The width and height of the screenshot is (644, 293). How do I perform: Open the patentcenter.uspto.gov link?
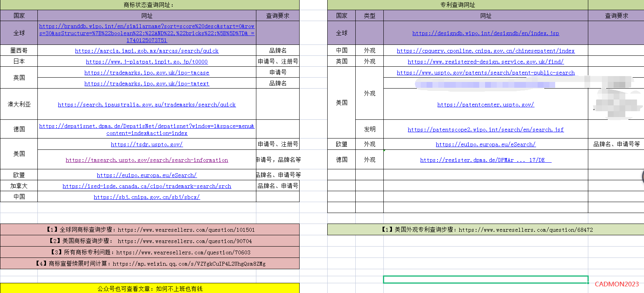click(485, 105)
